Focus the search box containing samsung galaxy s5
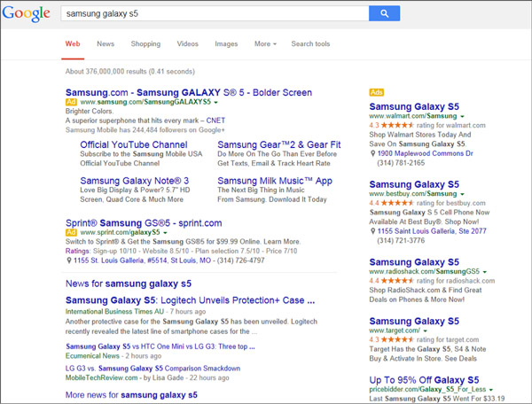This screenshot has width=532, height=404. point(215,13)
